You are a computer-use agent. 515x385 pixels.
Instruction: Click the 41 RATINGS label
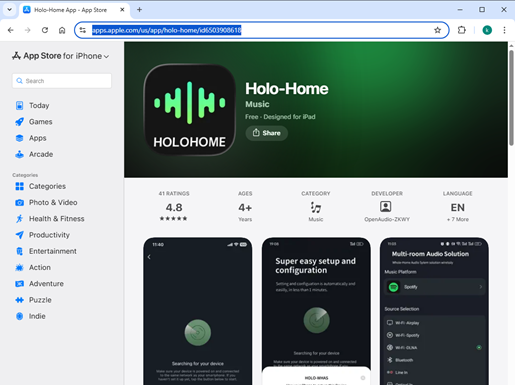point(174,194)
